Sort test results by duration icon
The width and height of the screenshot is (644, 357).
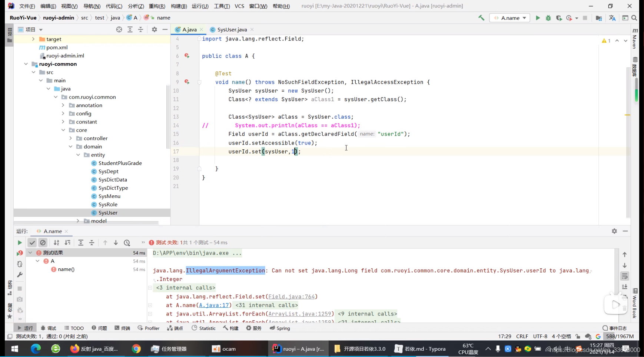(x=67, y=242)
